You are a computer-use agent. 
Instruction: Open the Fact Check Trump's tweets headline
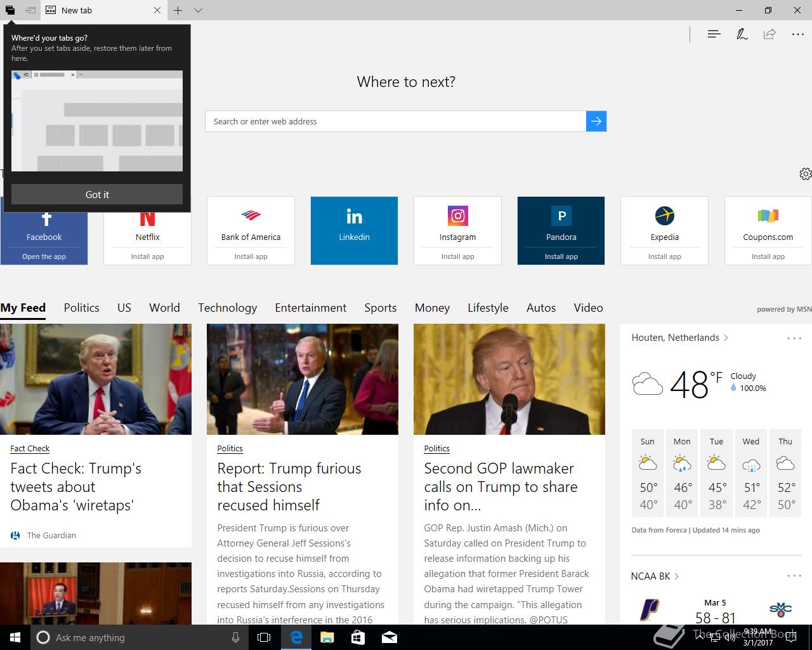click(x=76, y=487)
